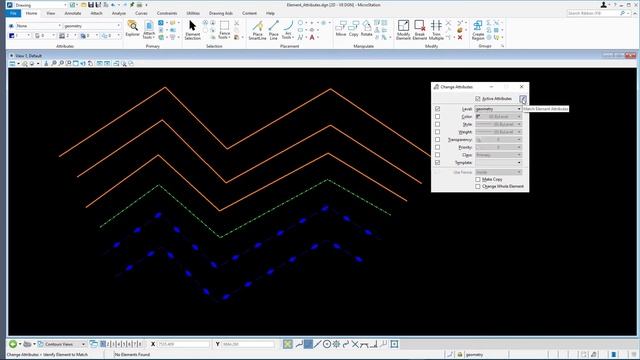
Task: Open the active weight dropdown in Attributes
Action: (x=67, y=36)
